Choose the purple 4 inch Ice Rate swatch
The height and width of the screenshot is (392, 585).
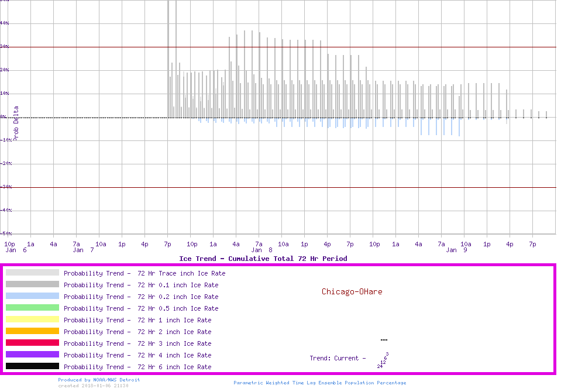[x=32, y=355]
